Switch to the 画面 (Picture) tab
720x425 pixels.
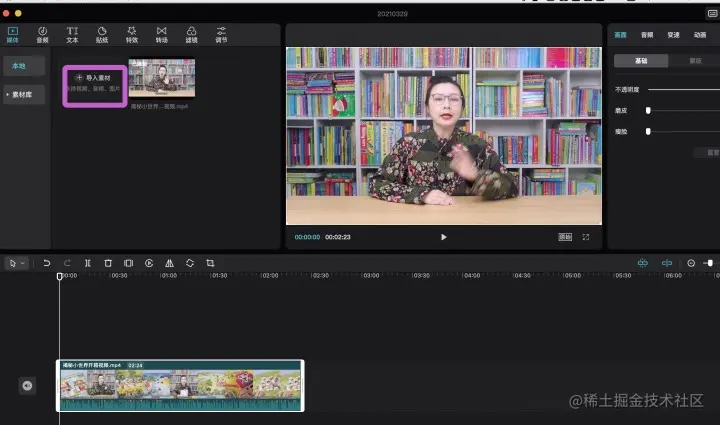click(x=620, y=35)
